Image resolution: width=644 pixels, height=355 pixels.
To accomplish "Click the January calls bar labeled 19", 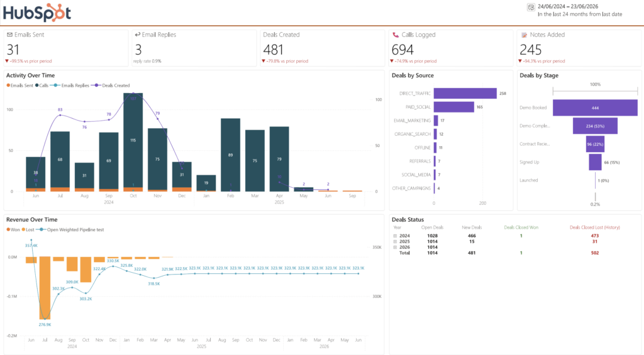I will pos(206,183).
